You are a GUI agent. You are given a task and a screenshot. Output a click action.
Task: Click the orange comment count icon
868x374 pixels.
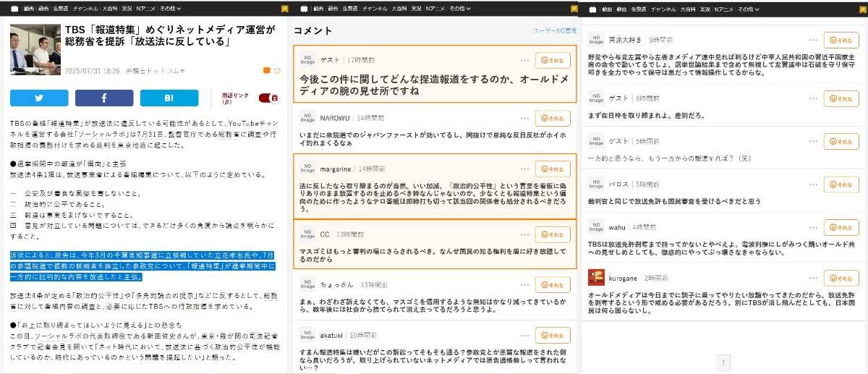267,71
